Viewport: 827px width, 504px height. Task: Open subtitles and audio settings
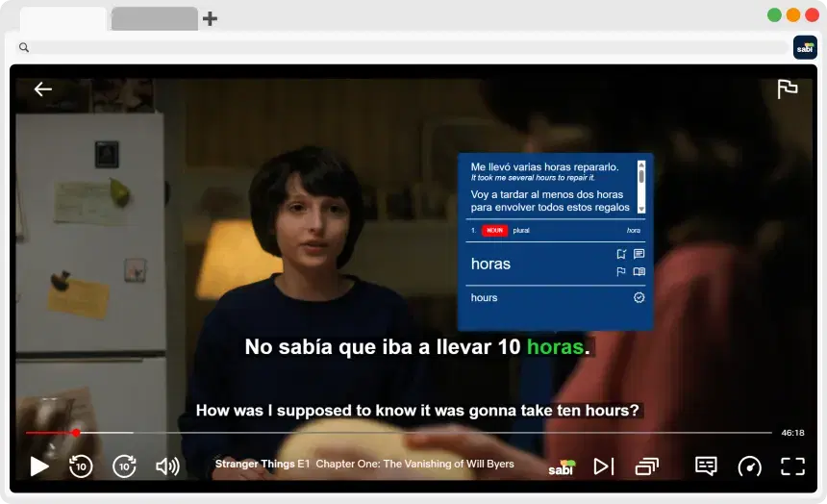tap(706, 466)
